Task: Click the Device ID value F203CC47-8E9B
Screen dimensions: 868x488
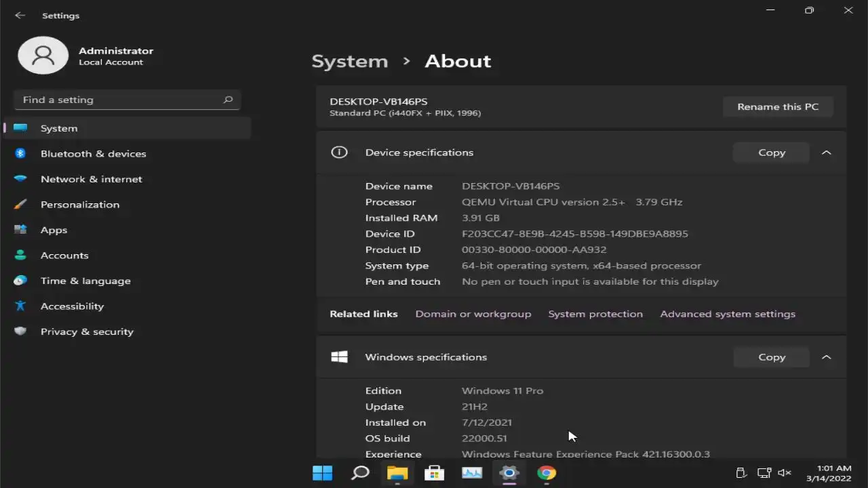Action: 575,234
